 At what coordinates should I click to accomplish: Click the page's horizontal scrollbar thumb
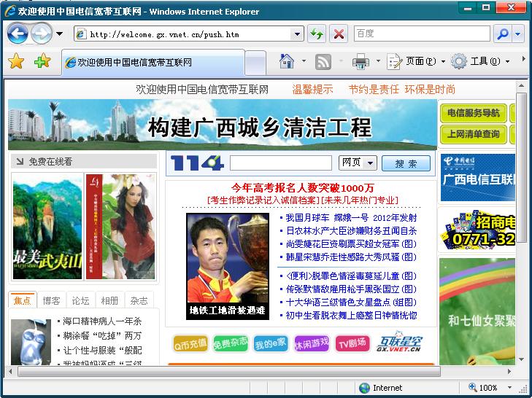tap(229, 371)
